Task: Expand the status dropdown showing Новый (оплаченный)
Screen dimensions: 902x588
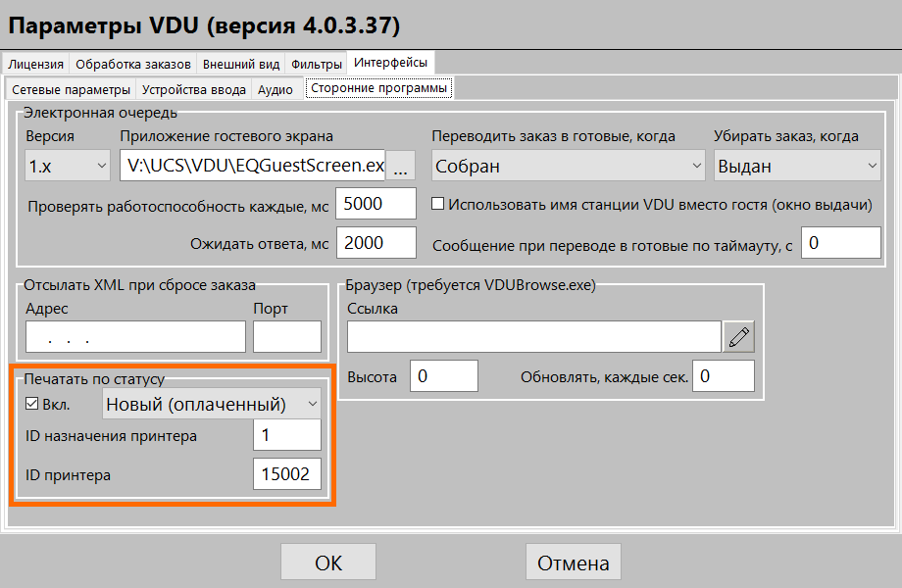Action: click(212, 404)
